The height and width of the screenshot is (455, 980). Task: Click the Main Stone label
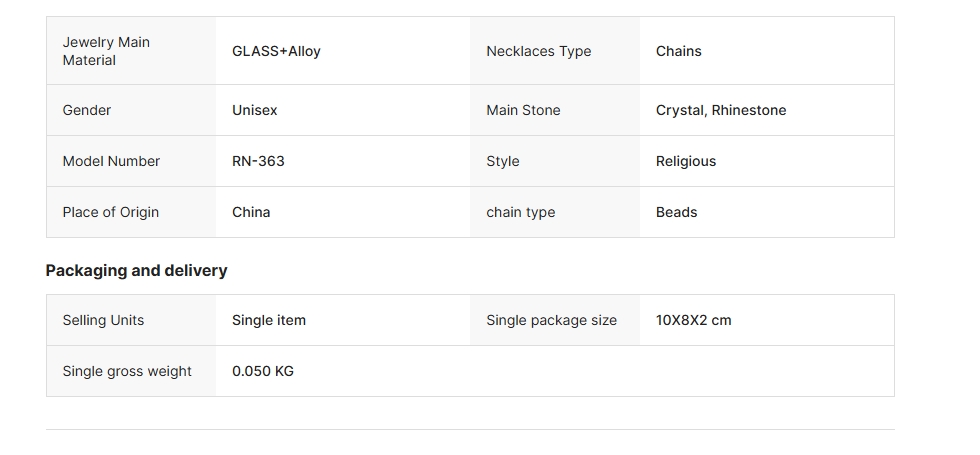point(523,110)
